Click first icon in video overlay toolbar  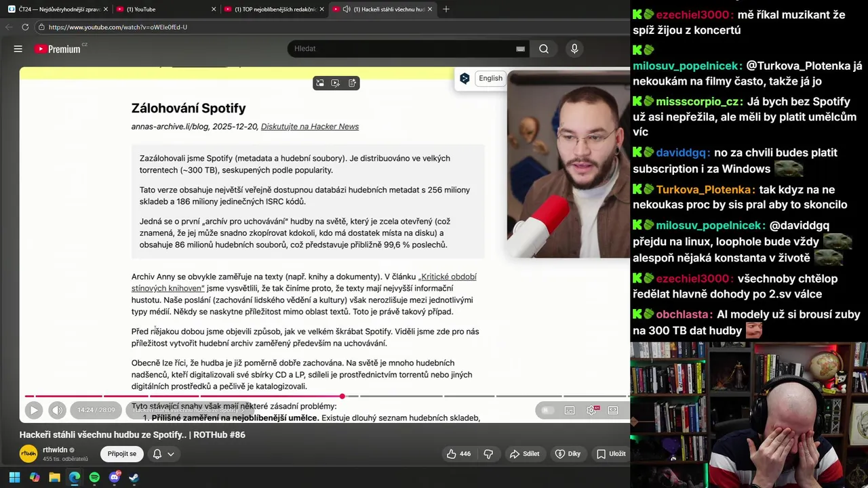point(320,83)
